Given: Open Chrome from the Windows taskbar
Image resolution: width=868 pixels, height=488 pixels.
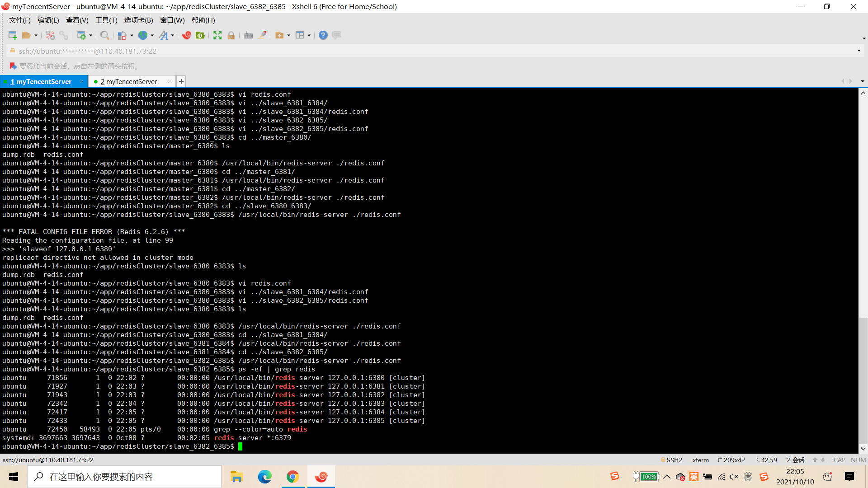Looking at the screenshot, I should (x=292, y=477).
